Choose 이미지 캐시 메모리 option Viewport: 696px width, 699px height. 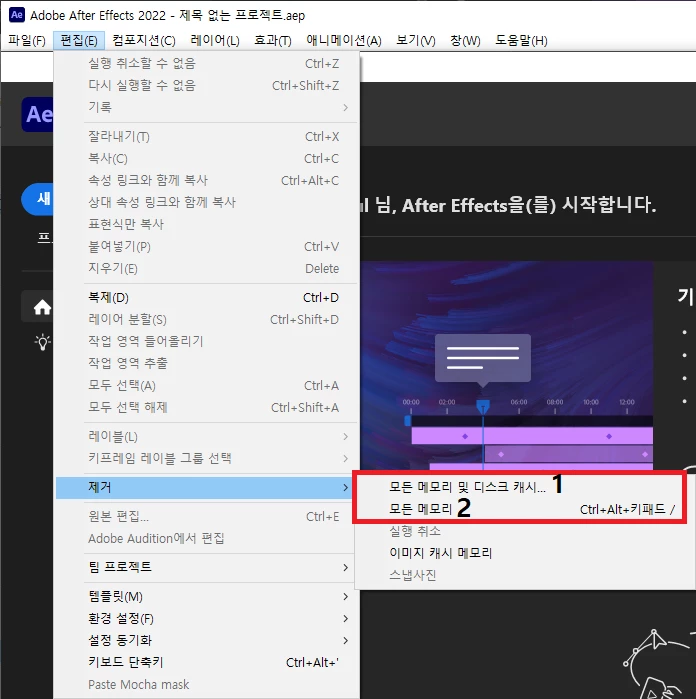526,553
